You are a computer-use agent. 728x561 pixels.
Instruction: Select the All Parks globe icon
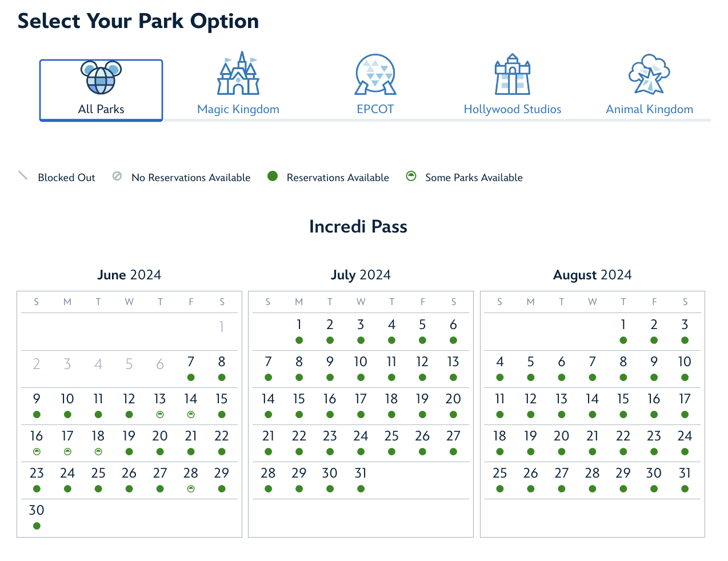coord(101,78)
